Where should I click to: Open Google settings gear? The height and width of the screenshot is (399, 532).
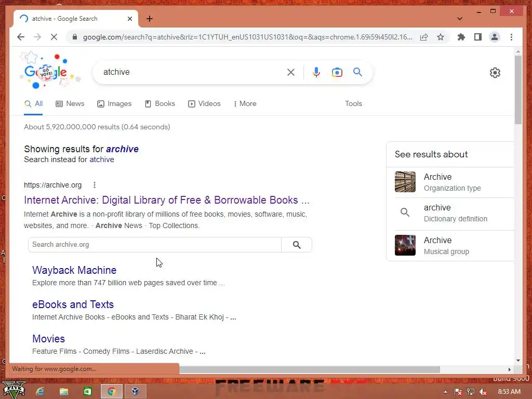[495, 73]
